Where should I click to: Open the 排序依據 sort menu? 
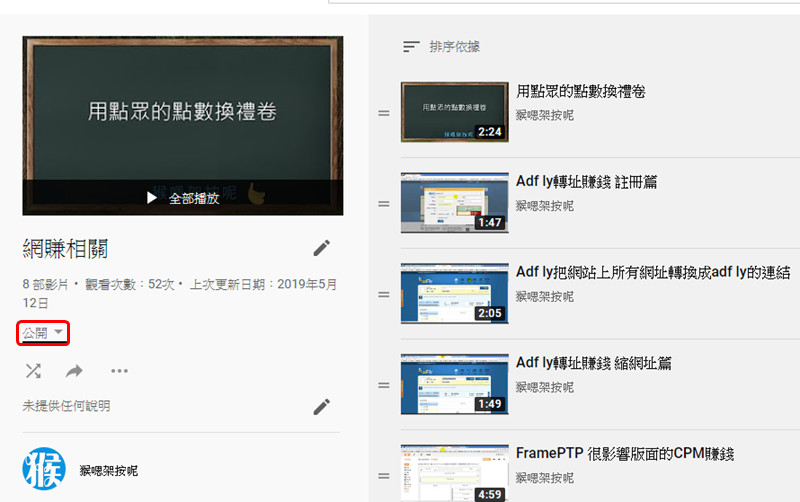[x=441, y=47]
